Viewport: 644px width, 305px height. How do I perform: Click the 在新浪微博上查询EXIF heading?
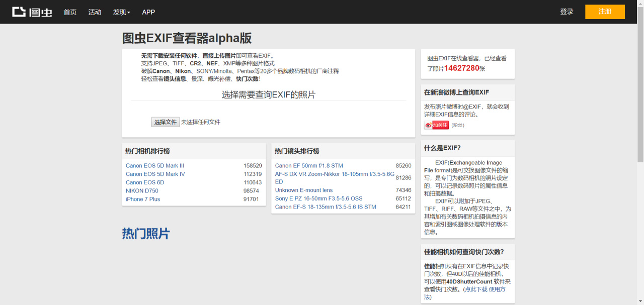click(456, 92)
